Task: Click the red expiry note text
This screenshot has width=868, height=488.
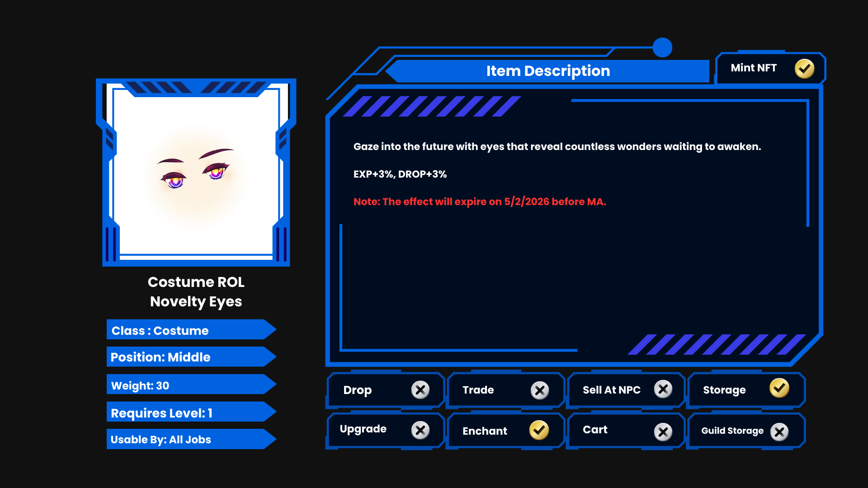Action: tap(479, 202)
